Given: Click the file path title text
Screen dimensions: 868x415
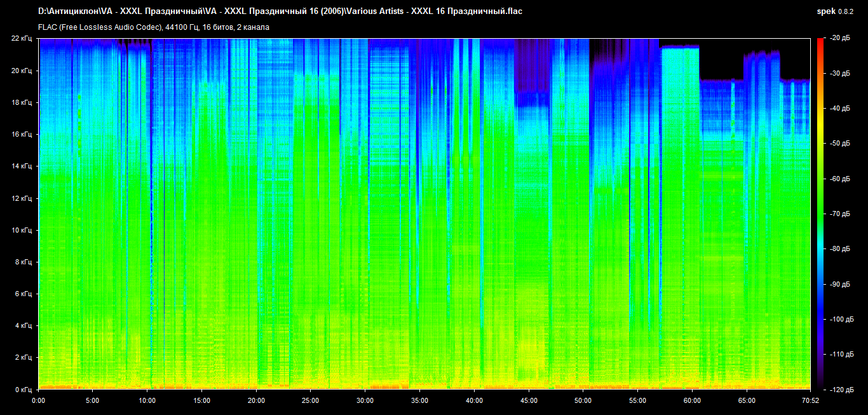Looking at the screenshot, I should pyautogui.click(x=280, y=11).
